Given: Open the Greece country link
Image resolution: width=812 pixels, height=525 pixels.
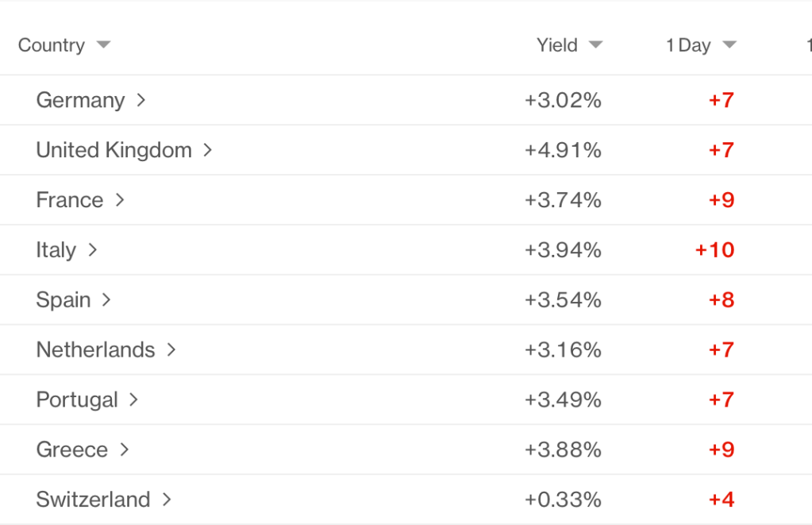Looking at the screenshot, I should click(x=71, y=450).
